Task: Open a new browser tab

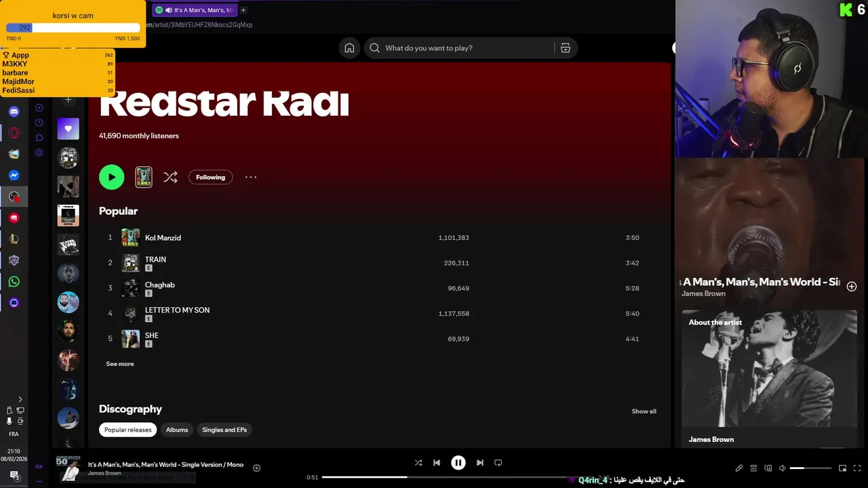Action: pos(243,10)
